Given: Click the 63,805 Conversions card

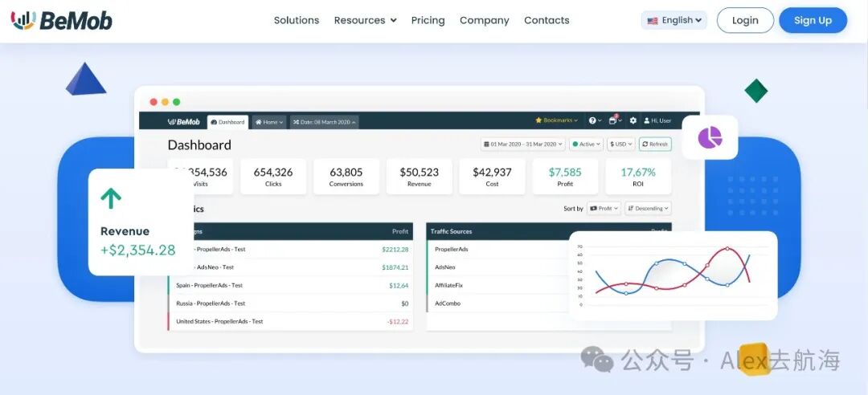Looking at the screenshot, I should coord(346,177).
